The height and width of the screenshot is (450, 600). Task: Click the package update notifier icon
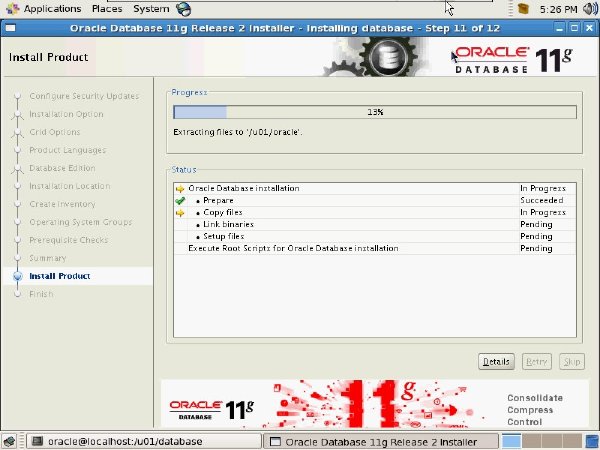(x=523, y=8)
